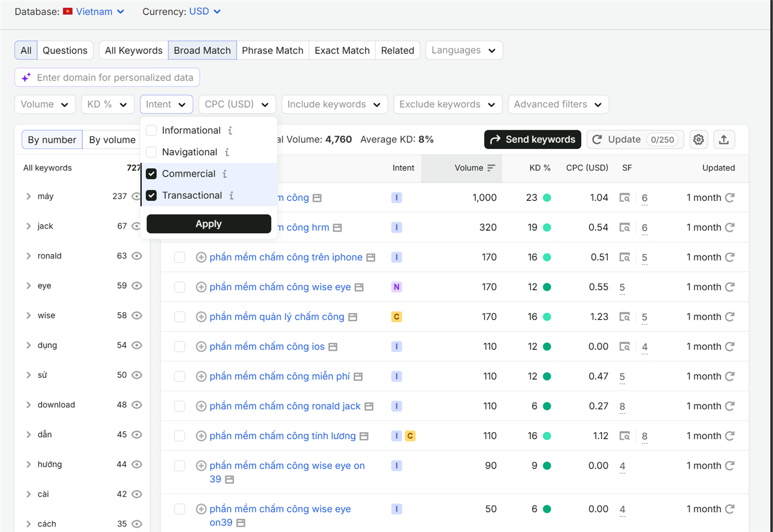Screen dimensions: 773x532
Task: Open 'phần mềm chấm công tính lương' keyword link
Action: pos(283,436)
